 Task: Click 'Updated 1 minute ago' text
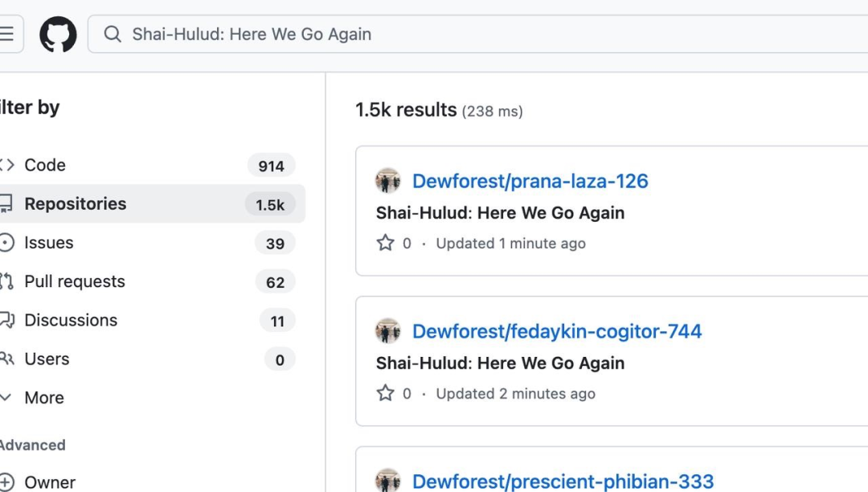tap(510, 243)
